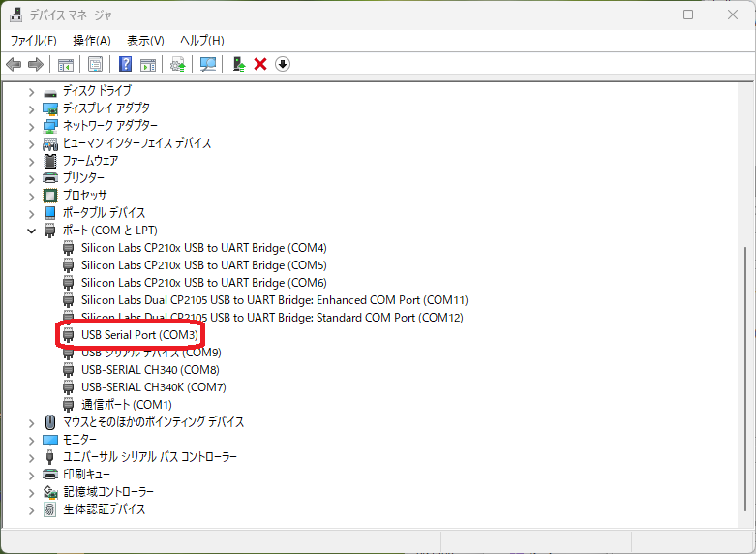Image resolution: width=756 pixels, height=554 pixels.
Task: Click red X Uninstall device icon
Action: coord(260,64)
